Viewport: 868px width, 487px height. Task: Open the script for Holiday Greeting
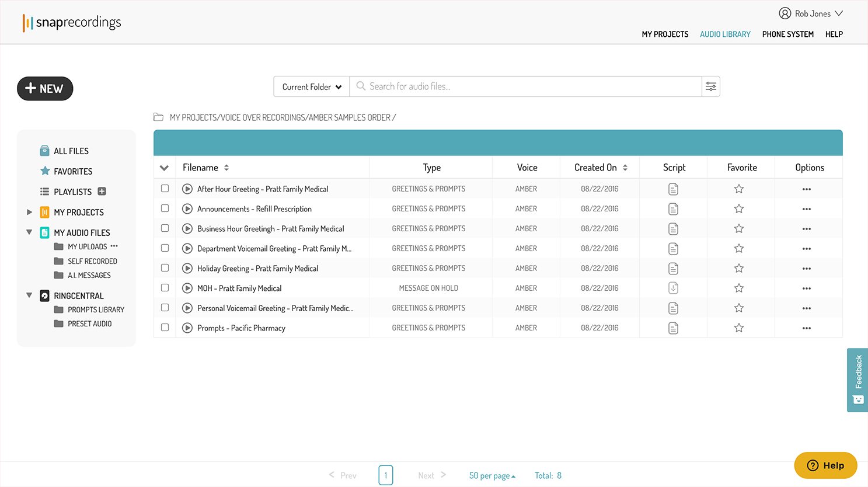[x=673, y=268]
